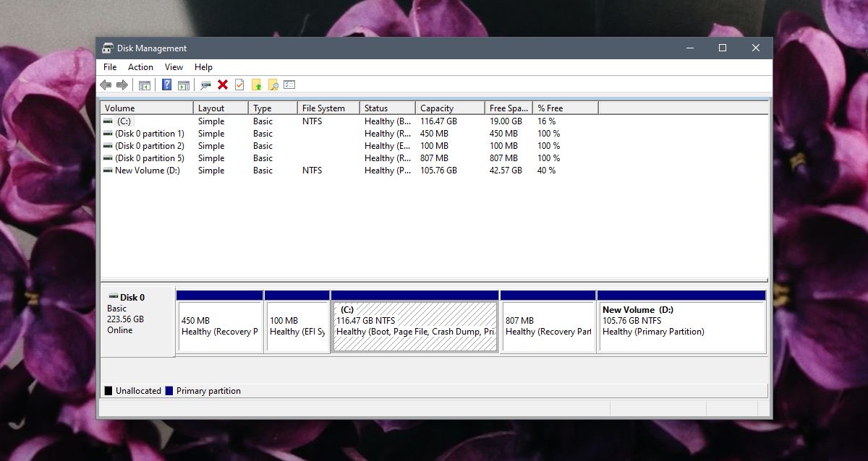Open Help using the blue question mark icon
This screenshot has width=868, height=461.
click(166, 85)
